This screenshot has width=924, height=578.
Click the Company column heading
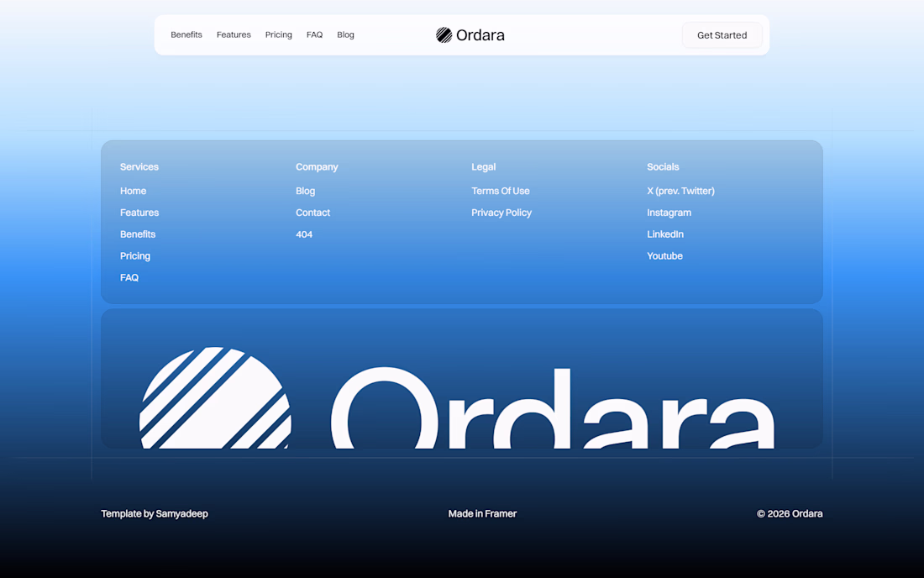(317, 166)
